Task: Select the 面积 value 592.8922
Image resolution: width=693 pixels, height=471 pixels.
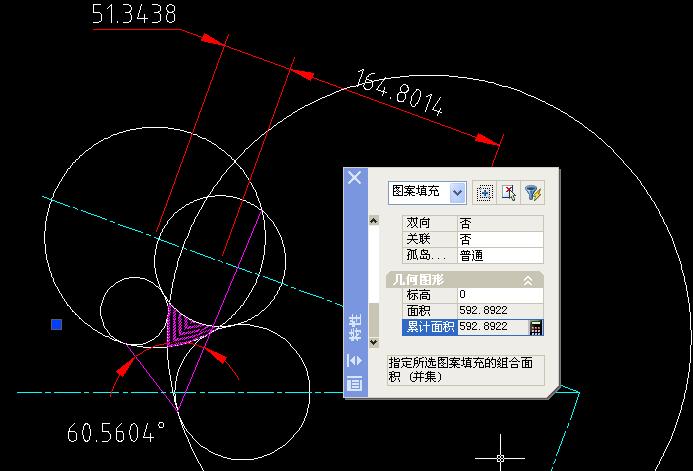Action: tap(500, 311)
